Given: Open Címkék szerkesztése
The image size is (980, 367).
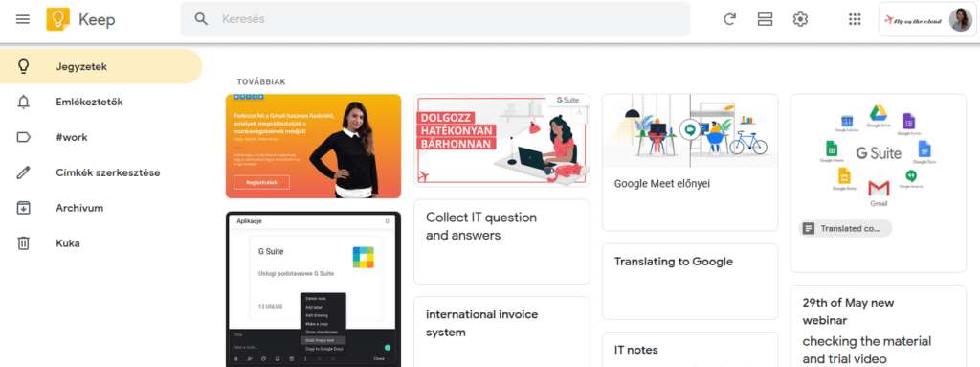Looking at the screenshot, I should (100, 172).
